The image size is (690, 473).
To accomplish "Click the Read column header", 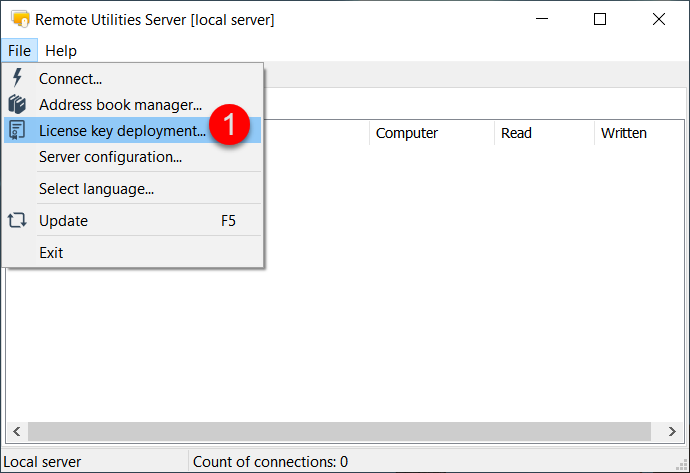I will 544,133.
